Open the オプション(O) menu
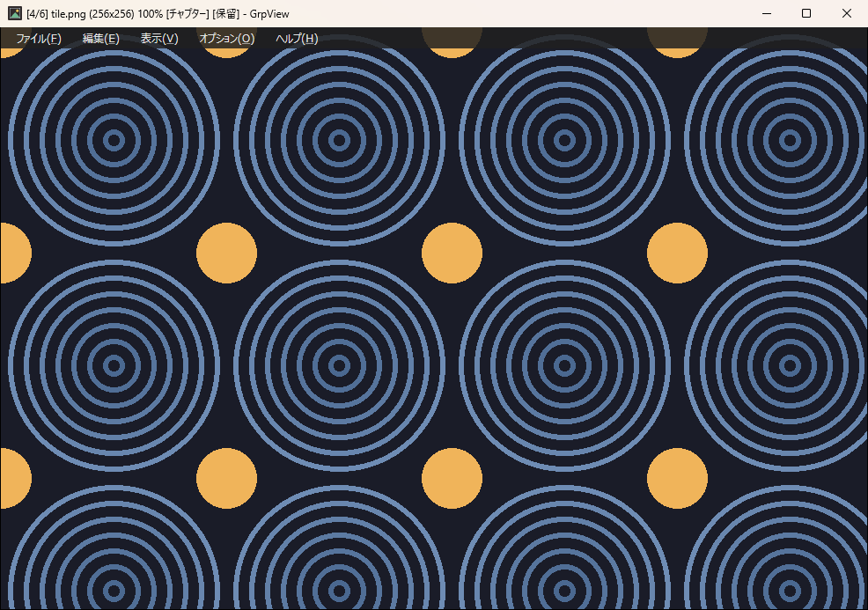Screen dimensions: 868x610 [x=226, y=38]
